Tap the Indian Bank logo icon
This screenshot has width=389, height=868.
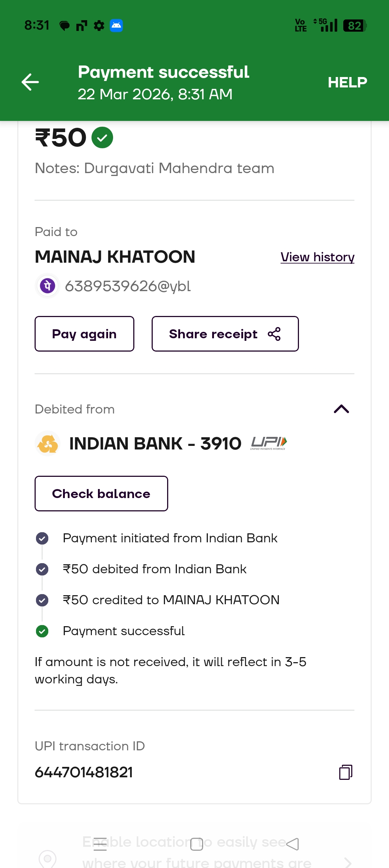tap(48, 443)
